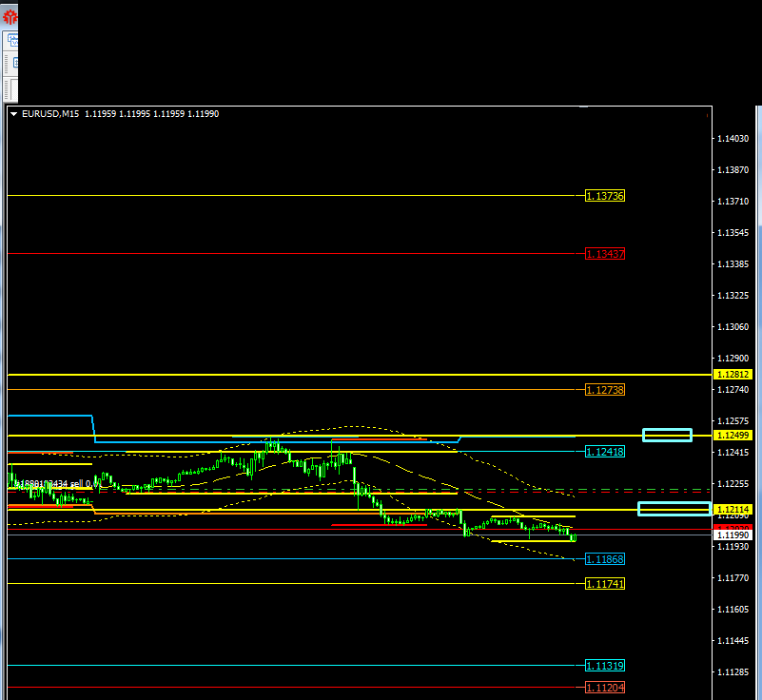Click the 1.13225 price scale value

(733, 296)
